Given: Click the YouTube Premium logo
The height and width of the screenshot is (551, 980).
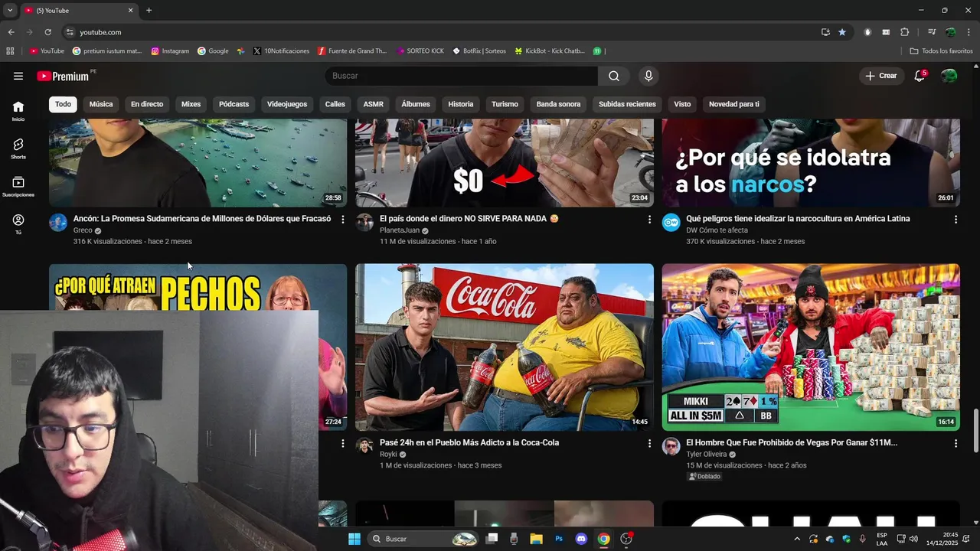Looking at the screenshot, I should (64, 76).
